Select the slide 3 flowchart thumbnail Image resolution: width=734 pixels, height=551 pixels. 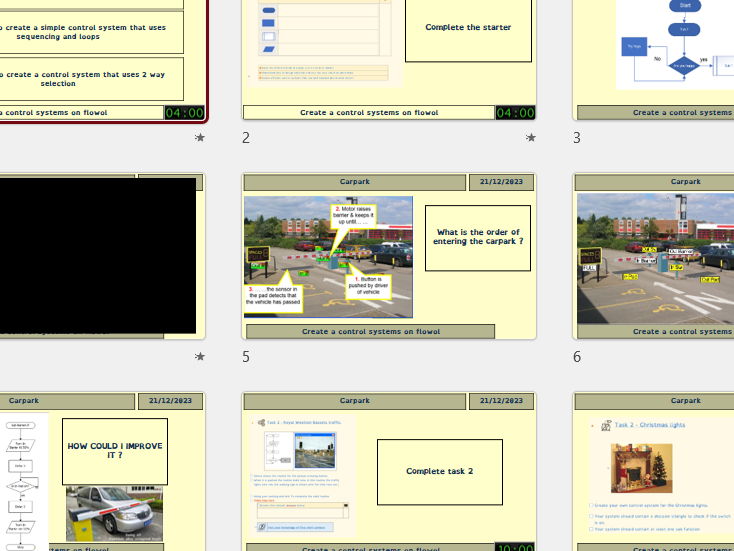point(653,59)
